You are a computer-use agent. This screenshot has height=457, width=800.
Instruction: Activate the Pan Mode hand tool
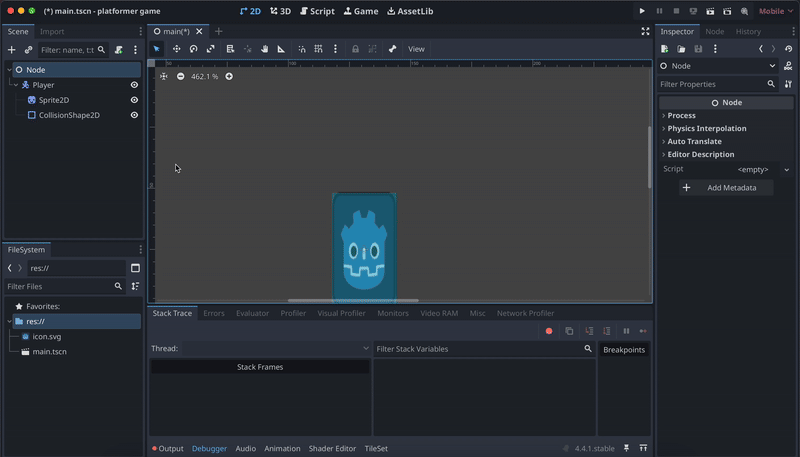[x=264, y=49]
